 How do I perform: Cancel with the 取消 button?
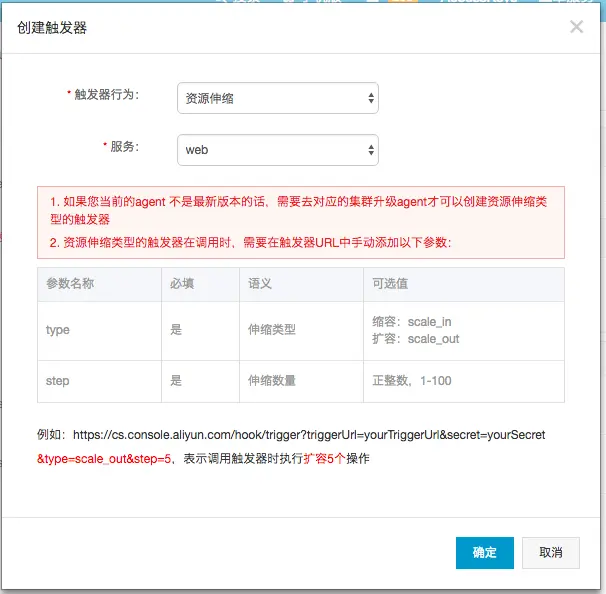coord(551,553)
